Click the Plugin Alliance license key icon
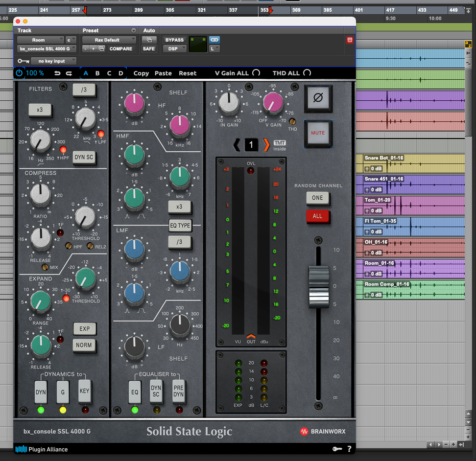 pyautogui.click(x=337, y=449)
